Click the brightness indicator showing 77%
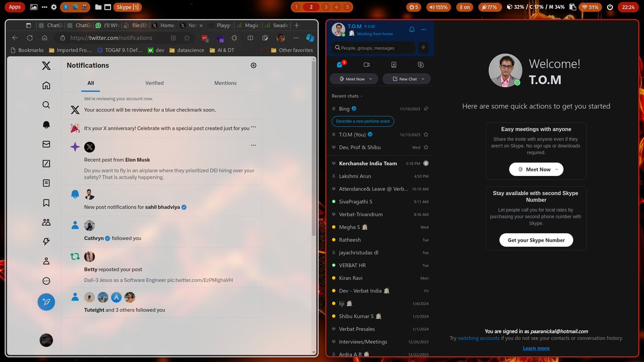The height and width of the screenshot is (362, 644). click(x=489, y=7)
